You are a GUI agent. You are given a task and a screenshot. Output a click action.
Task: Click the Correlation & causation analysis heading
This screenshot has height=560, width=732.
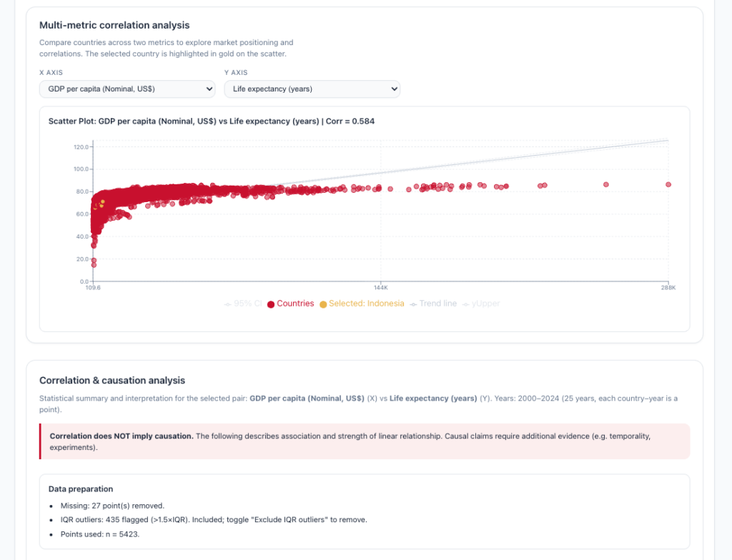112,381
